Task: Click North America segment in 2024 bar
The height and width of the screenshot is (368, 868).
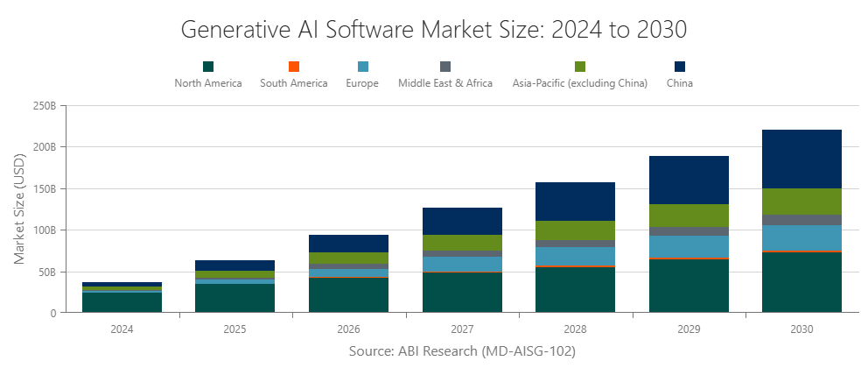Action: point(122,302)
